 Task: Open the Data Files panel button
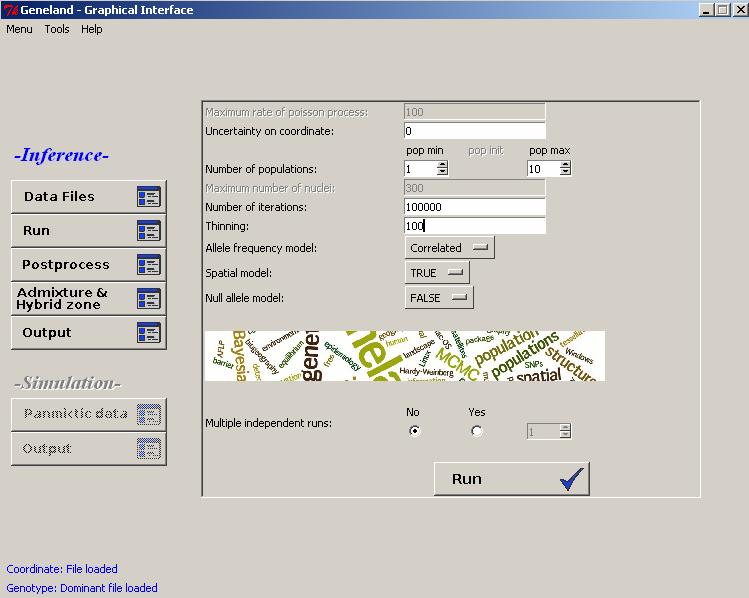point(88,197)
